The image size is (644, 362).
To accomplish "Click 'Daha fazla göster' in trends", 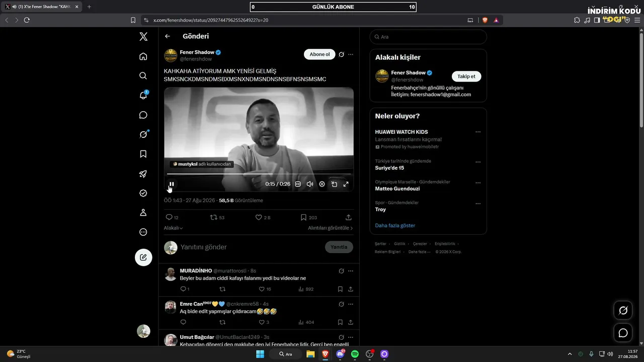I will pos(395,225).
